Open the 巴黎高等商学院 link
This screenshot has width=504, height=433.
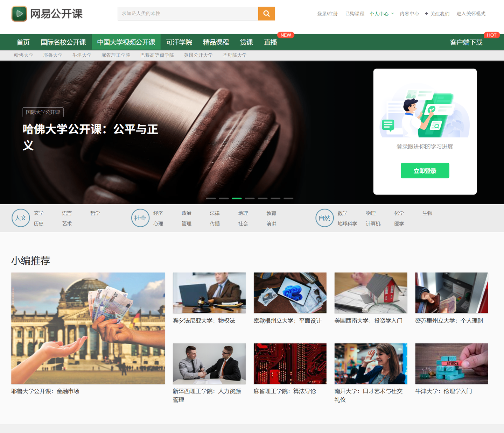(x=157, y=55)
